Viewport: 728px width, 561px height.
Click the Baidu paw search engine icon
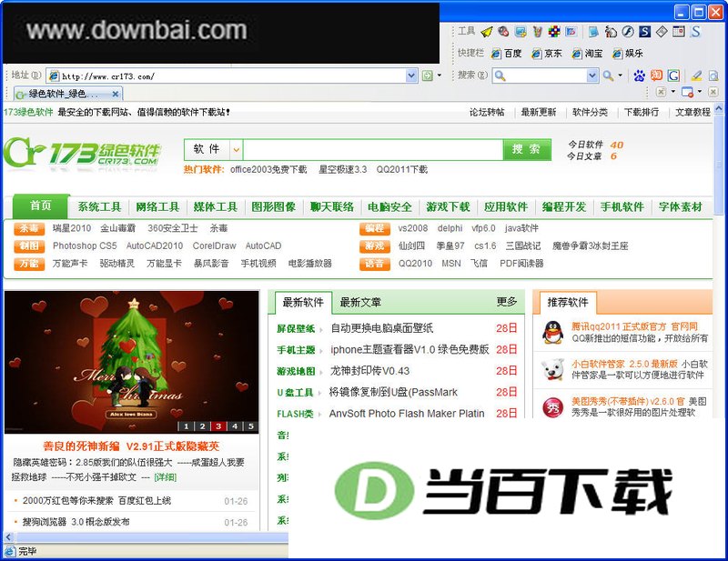pos(640,75)
